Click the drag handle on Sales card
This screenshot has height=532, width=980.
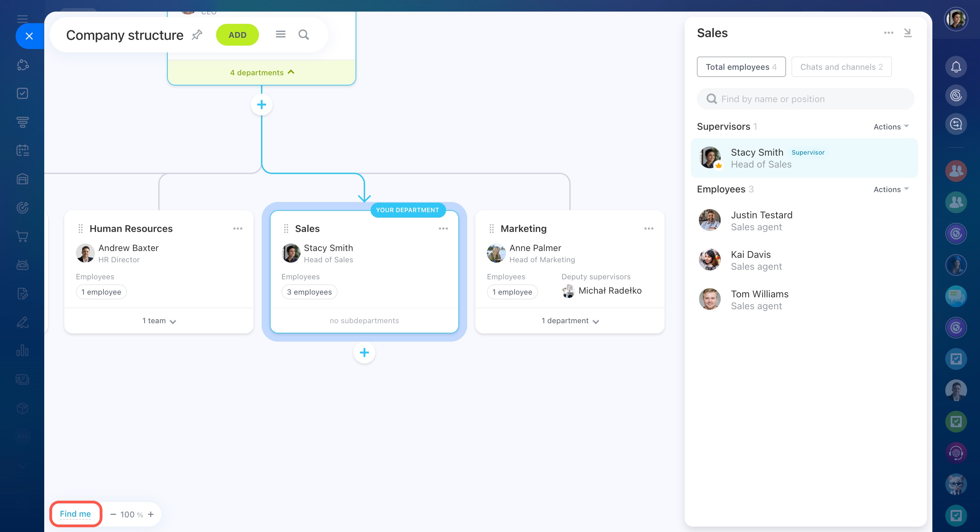(x=286, y=229)
